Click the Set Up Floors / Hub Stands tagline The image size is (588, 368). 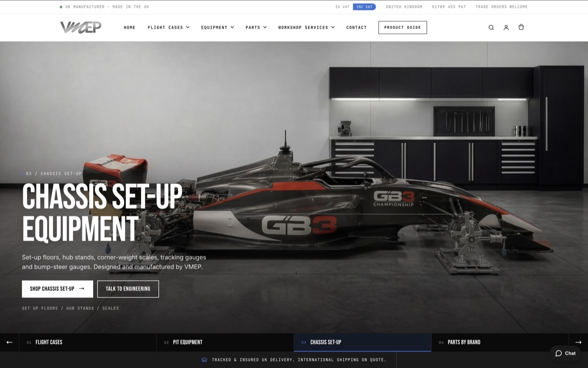[x=71, y=308]
